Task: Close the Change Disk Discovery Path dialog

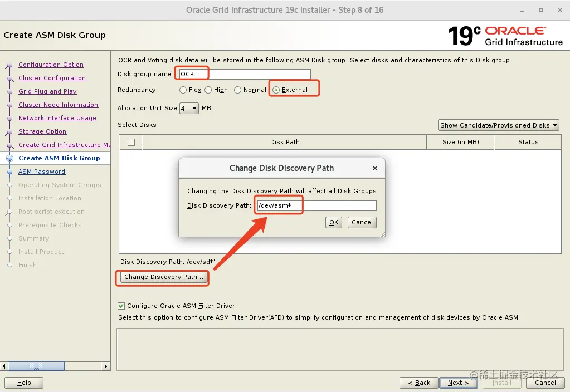Action: [375, 168]
